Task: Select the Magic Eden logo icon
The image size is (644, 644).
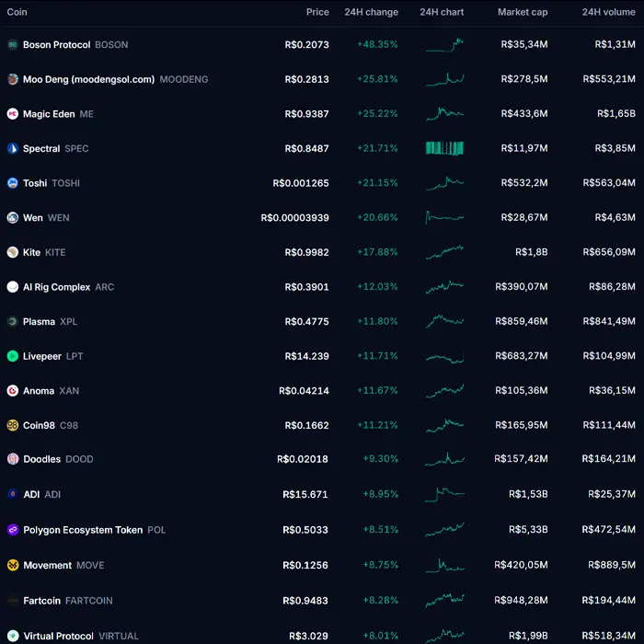Action: click(13, 114)
